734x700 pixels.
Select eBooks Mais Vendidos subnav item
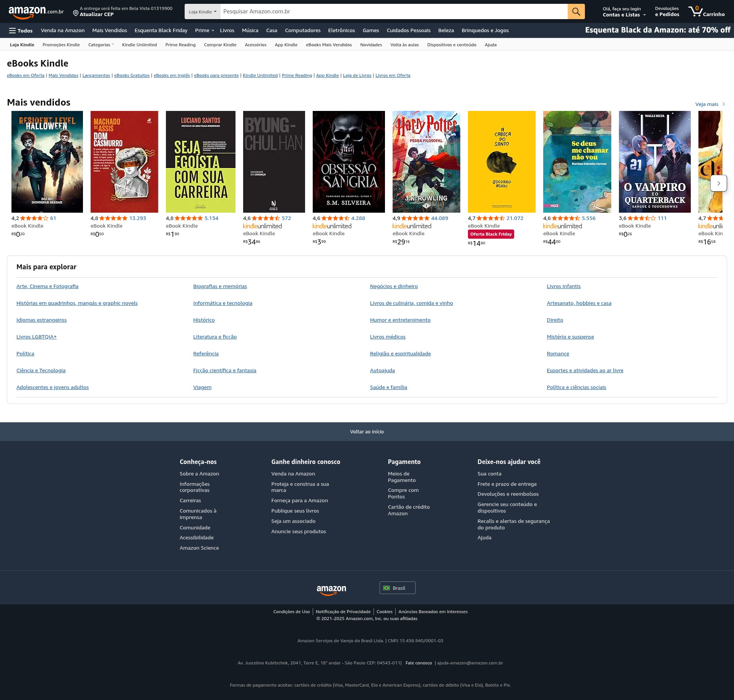click(x=329, y=45)
